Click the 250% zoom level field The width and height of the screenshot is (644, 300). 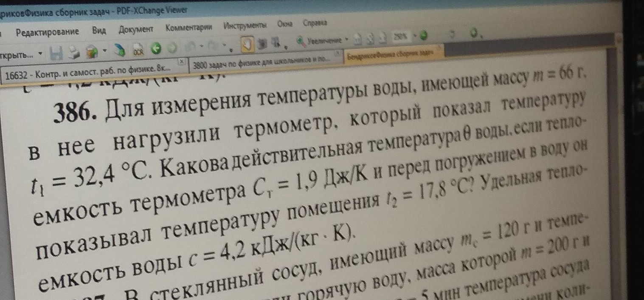click(400, 36)
